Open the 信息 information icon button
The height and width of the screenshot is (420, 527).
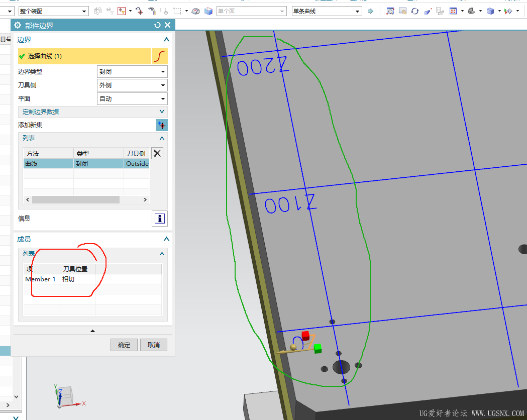[x=160, y=219]
